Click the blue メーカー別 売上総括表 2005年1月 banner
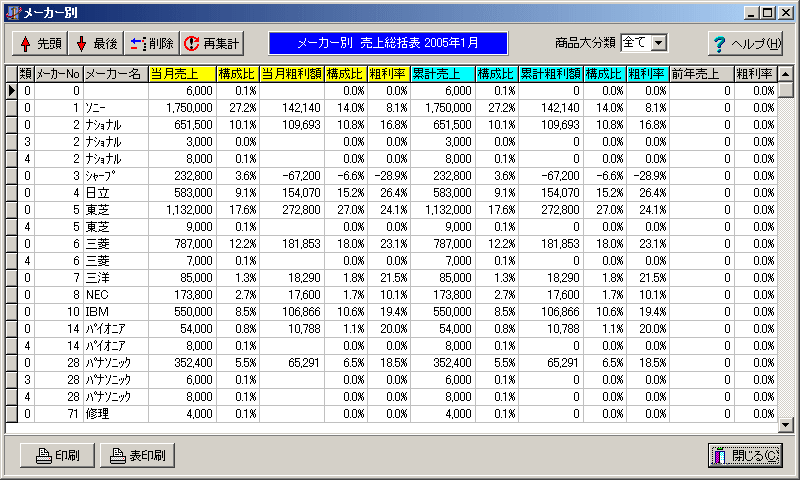Viewport: 800px width, 480px height. point(388,43)
